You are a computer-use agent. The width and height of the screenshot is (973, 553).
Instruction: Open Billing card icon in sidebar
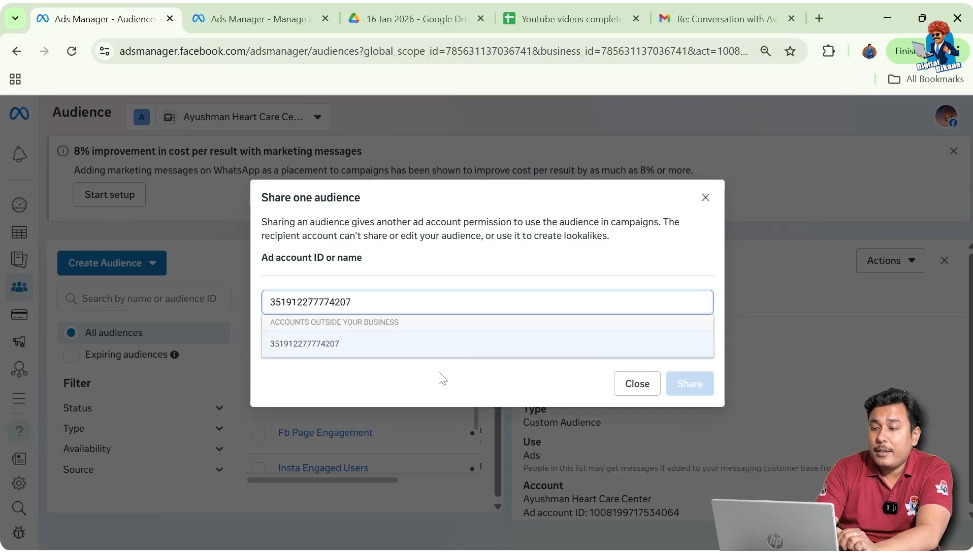19,315
